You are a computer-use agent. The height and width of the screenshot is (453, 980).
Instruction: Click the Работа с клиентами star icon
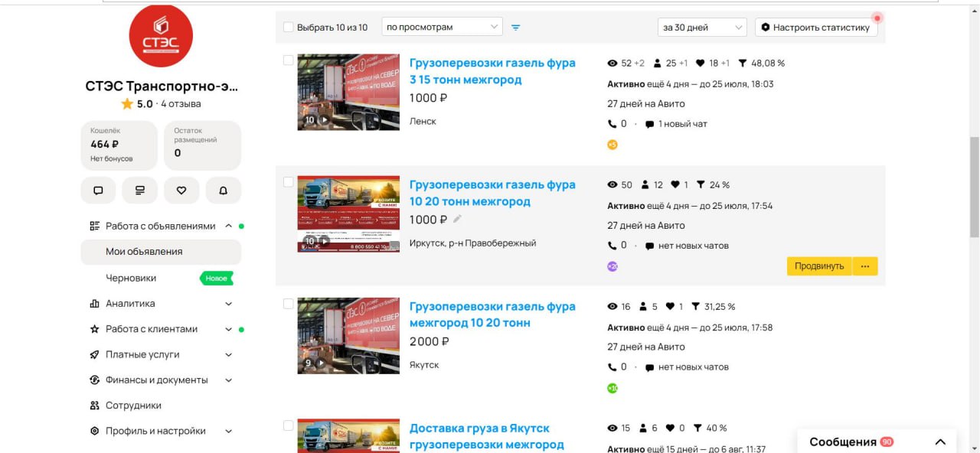[95, 329]
